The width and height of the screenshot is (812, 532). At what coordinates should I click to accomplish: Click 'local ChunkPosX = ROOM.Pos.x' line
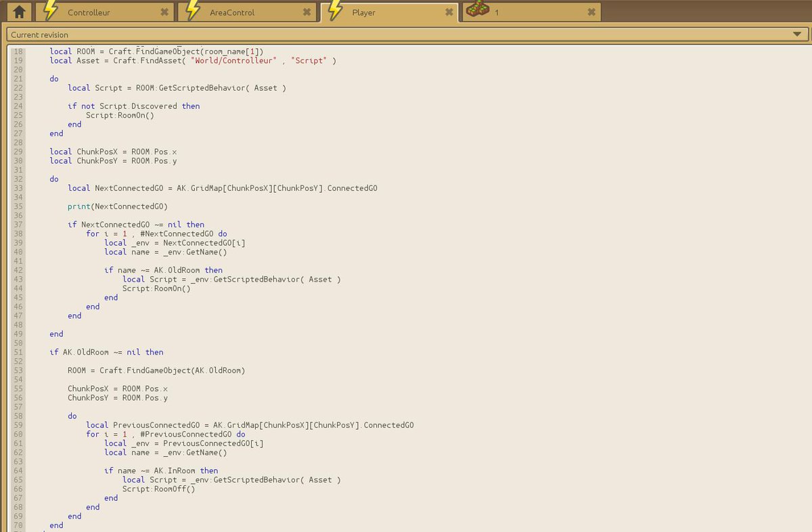(113, 152)
